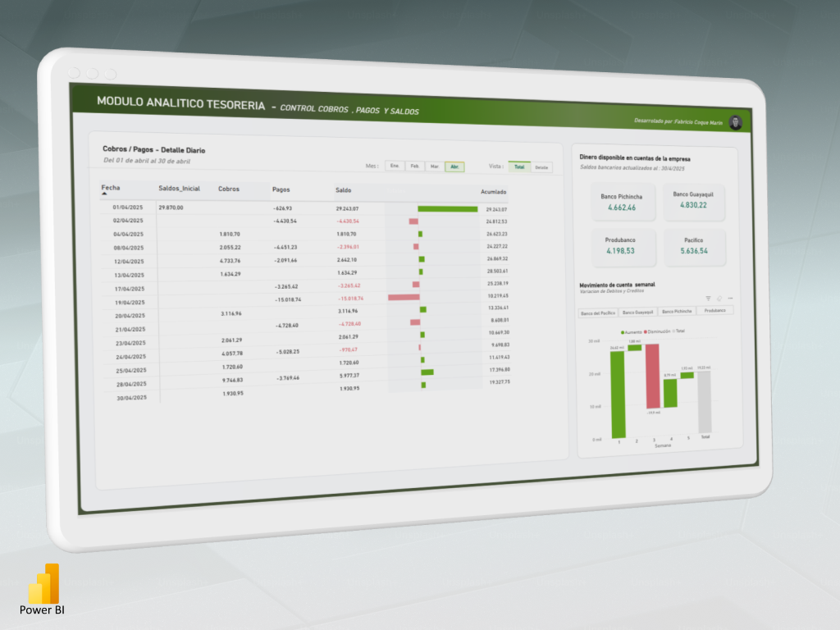The image size is (840, 630).
Task: Click the Saldos_Inicial column header
Action: [x=179, y=189]
